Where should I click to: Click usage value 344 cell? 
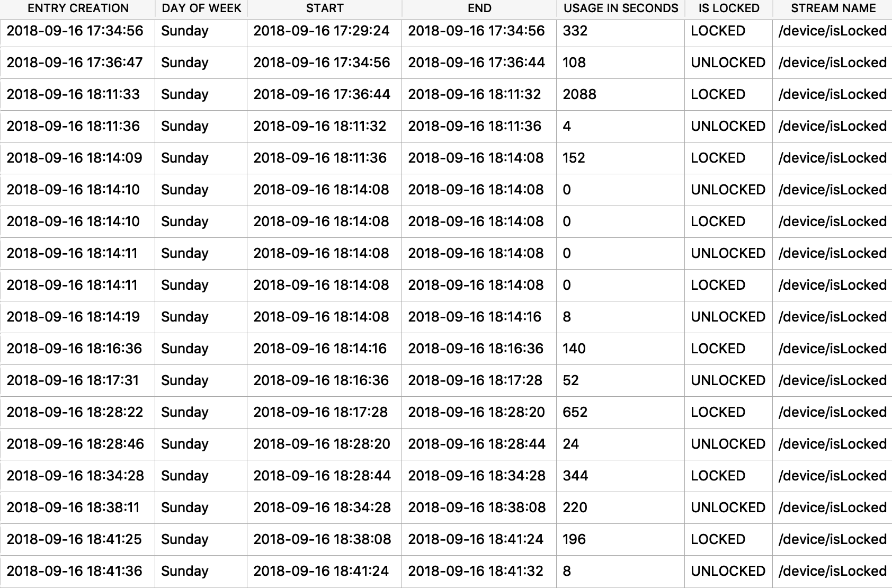(621, 476)
